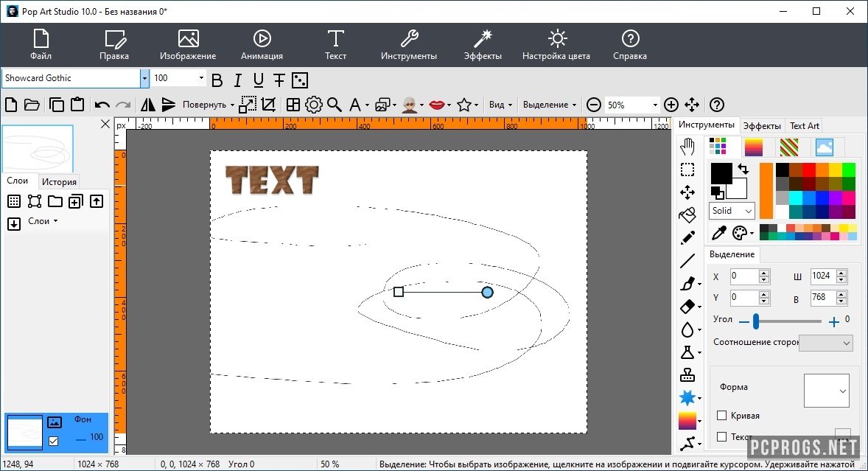
Task: Pick the eyedropper color picker
Action: (x=720, y=233)
